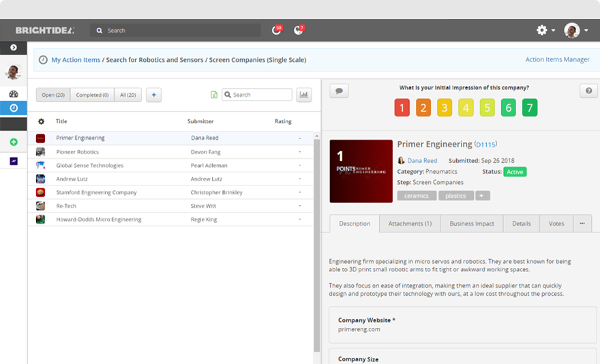Image resolution: width=600 pixels, height=364 pixels.
Task: Open comments speech bubble button
Action: point(339,91)
